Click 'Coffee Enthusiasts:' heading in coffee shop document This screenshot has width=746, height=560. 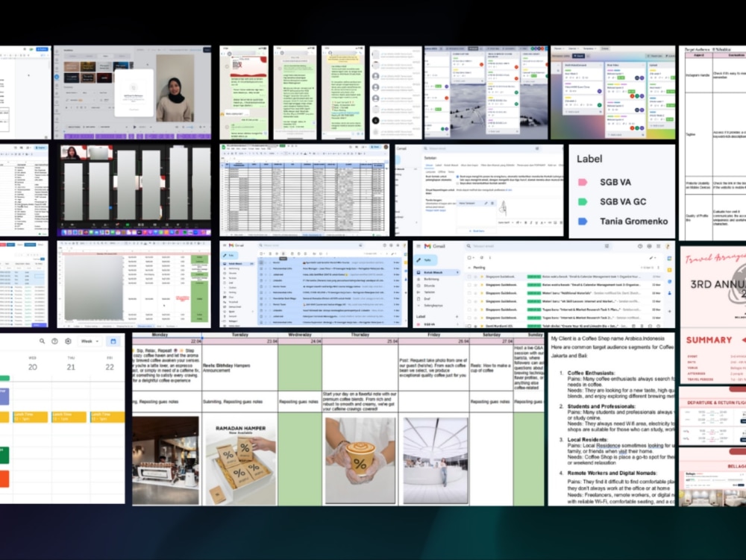pyautogui.click(x=591, y=373)
